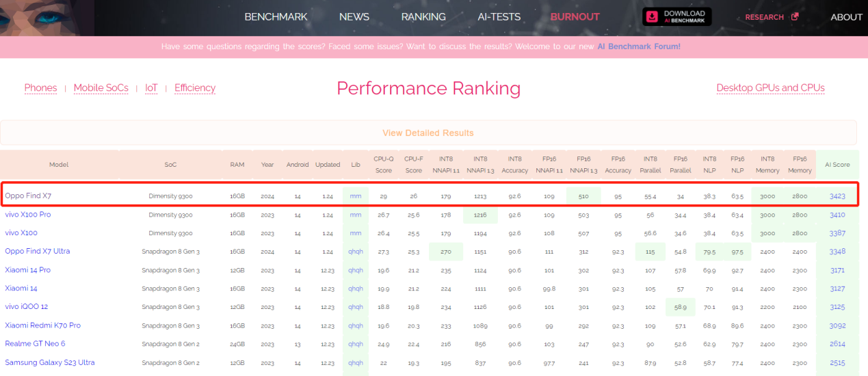Open the News menu item

[x=354, y=16]
